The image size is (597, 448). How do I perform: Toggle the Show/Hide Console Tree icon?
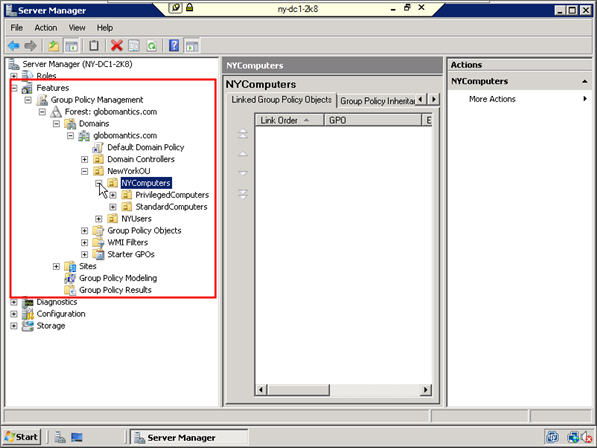(x=71, y=46)
